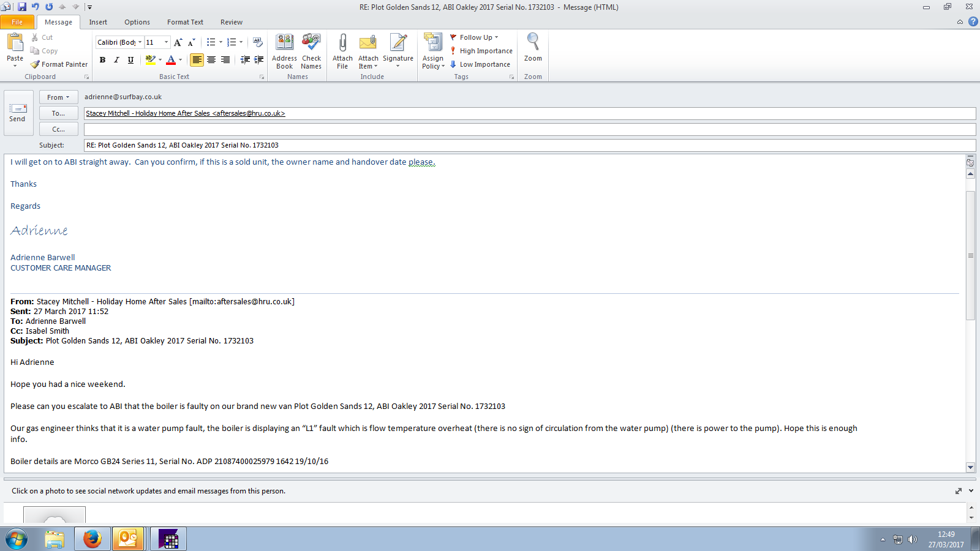
Task: Open the Windows Start menu
Action: coord(17,539)
